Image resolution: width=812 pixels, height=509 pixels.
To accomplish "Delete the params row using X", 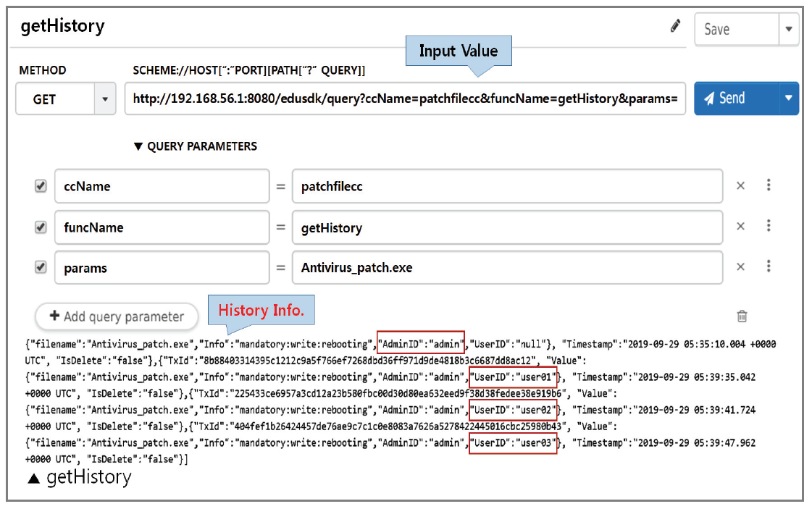I will [x=740, y=267].
